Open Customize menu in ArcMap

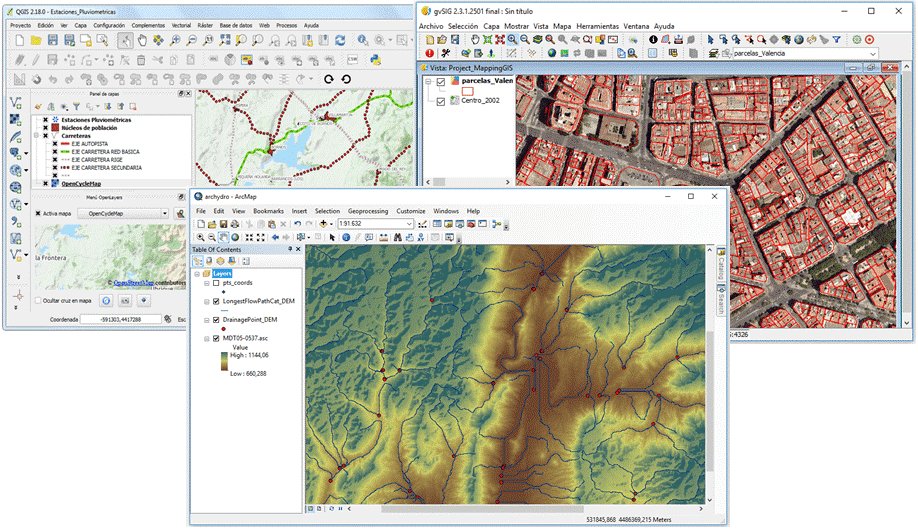[x=411, y=211]
